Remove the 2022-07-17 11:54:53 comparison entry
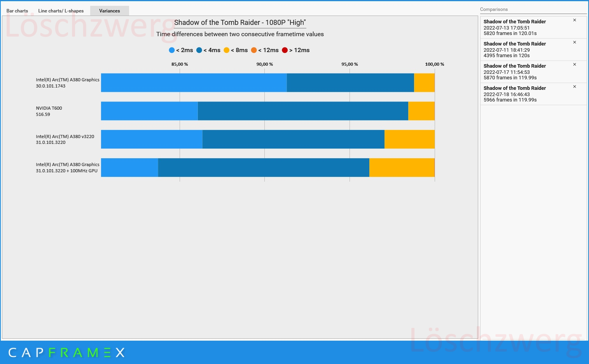The height and width of the screenshot is (364, 589). pyautogui.click(x=575, y=65)
